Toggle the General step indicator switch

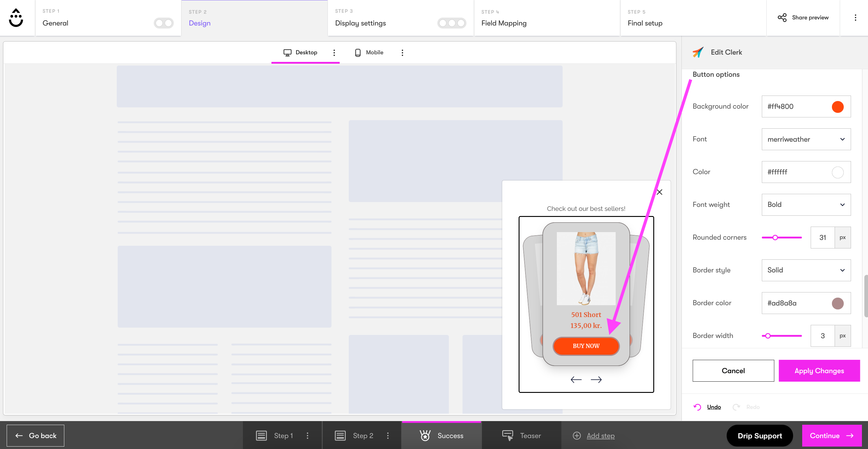point(164,23)
